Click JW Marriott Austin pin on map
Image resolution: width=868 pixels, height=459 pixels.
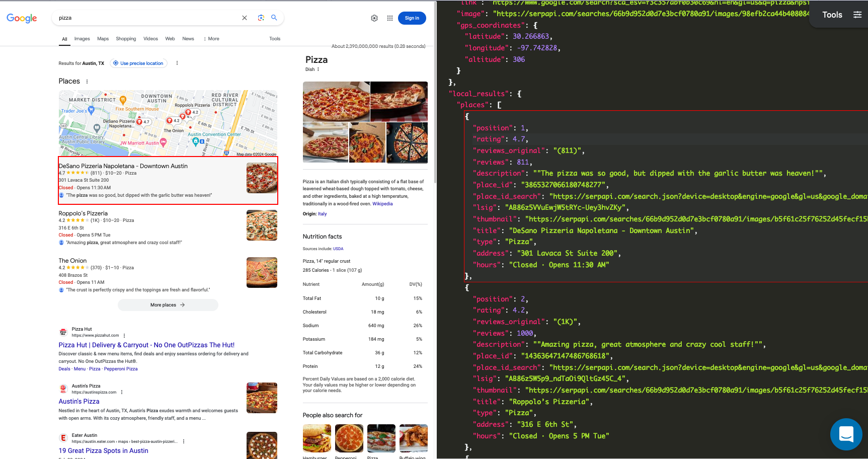click(x=163, y=143)
